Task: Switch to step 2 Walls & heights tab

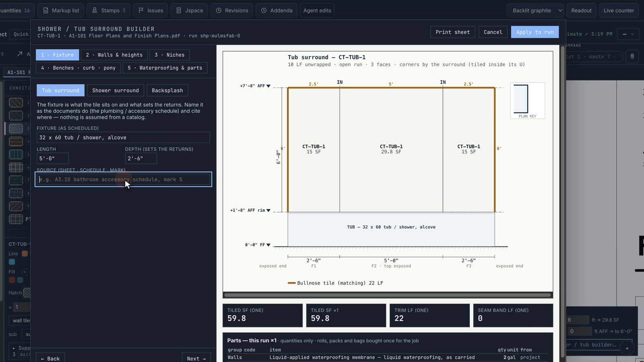Action: [x=114, y=55]
